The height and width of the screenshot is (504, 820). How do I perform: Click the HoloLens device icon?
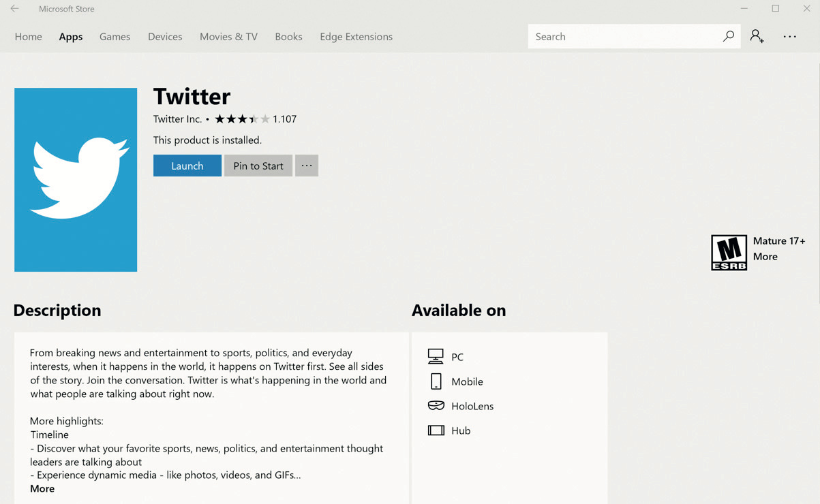pos(436,406)
